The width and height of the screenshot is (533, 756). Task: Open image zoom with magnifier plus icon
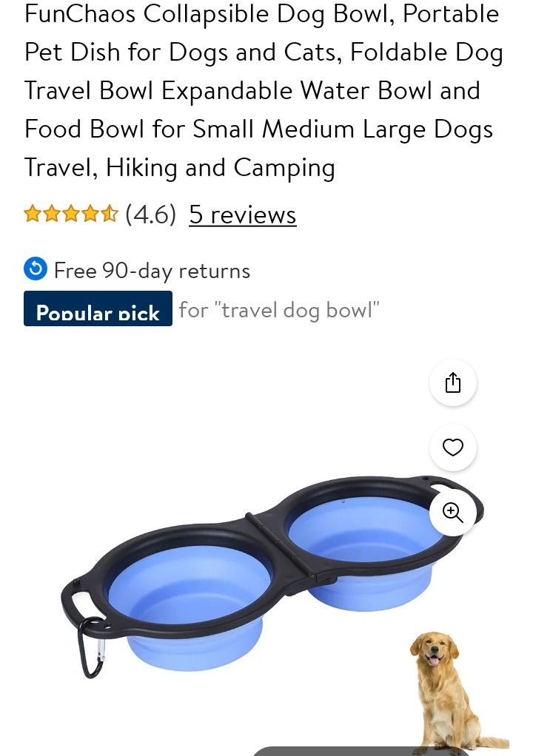pyautogui.click(x=453, y=512)
